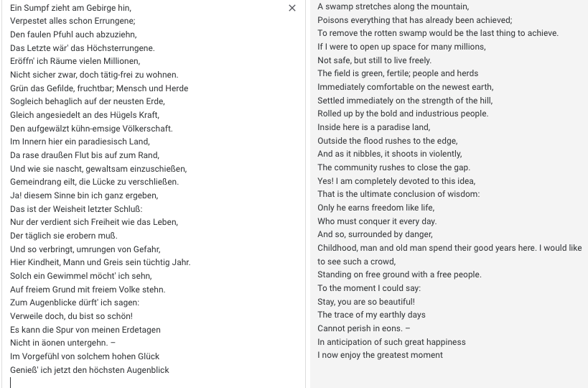The image size is (588, 388).
Task: Click the source line 'Ein Sumpf zieht am Gebirge hin'
Action: pyautogui.click(x=70, y=8)
